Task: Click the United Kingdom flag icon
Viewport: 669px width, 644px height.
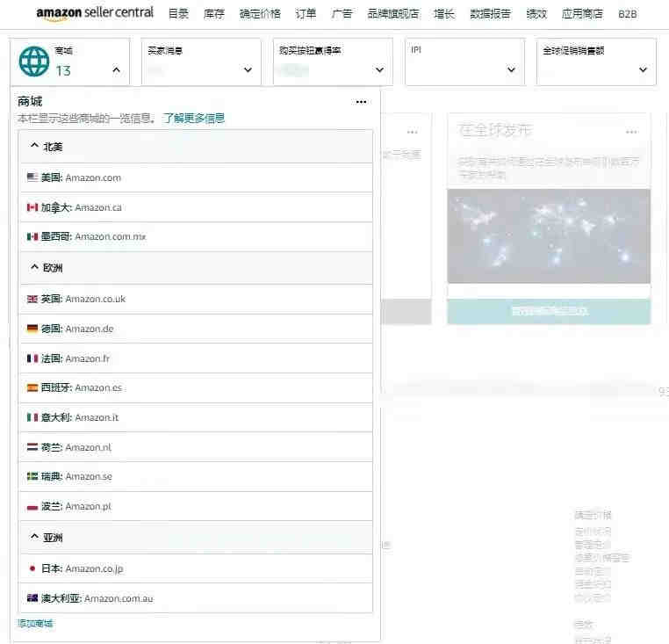Action: [x=32, y=299]
